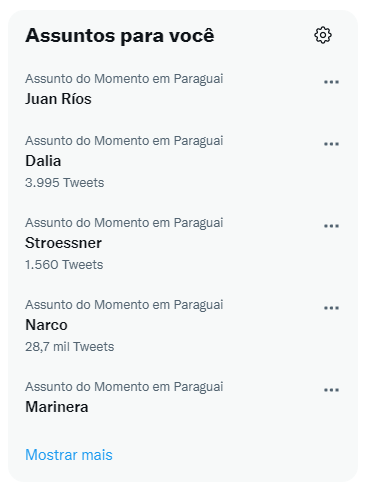Open more options for Juan Ríos trend

pos(331,82)
